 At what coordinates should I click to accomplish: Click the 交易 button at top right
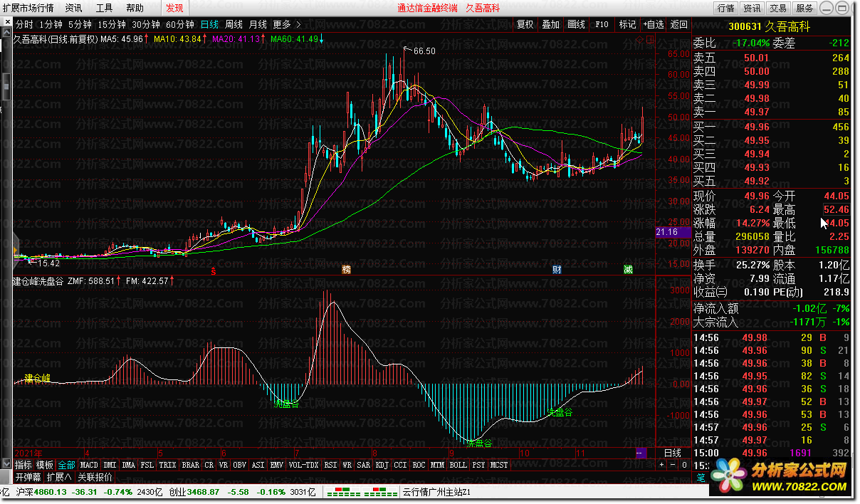pyautogui.click(x=778, y=8)
